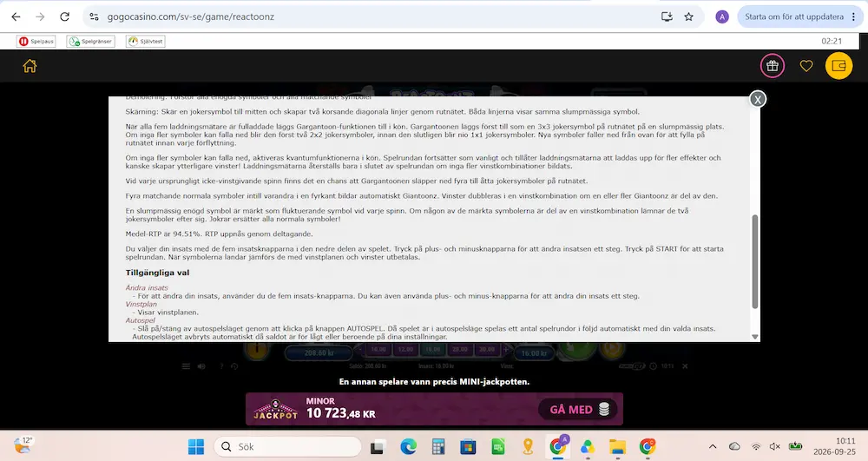Click the Vinstplan entry
The image size is (868, 461).
pyautogui.click(x=141, y=304)
